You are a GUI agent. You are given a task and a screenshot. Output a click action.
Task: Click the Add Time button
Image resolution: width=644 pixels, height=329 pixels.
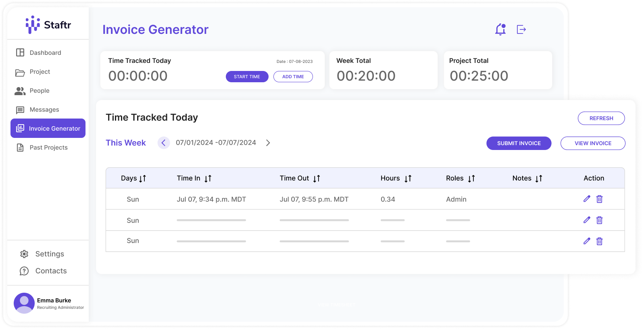(x=293, y=77)
